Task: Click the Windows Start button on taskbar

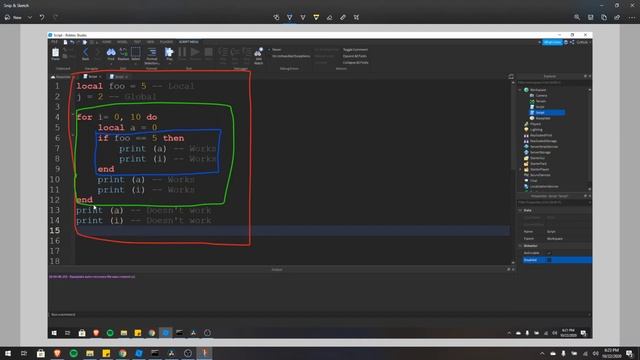Action: point(7,353)
